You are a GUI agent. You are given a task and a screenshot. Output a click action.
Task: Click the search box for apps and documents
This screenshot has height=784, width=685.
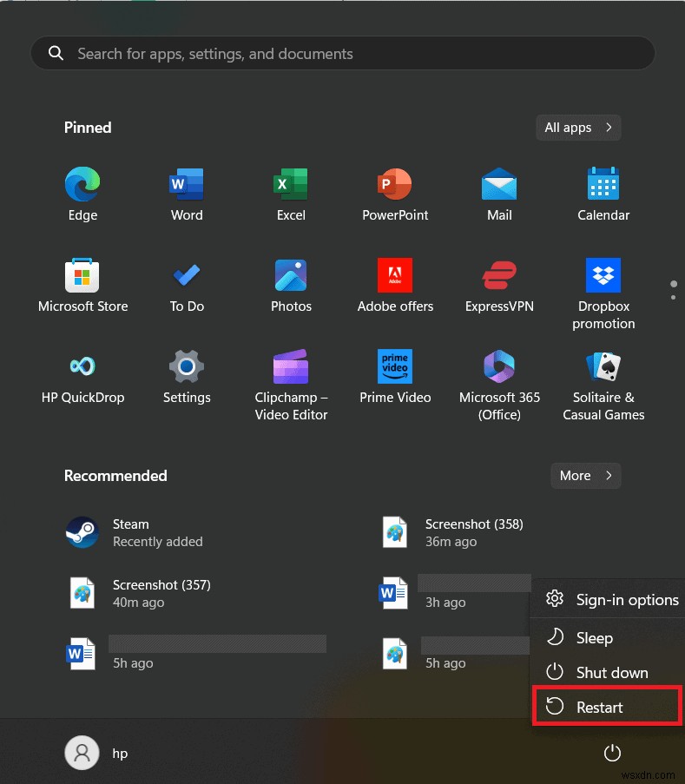(343, 54)
